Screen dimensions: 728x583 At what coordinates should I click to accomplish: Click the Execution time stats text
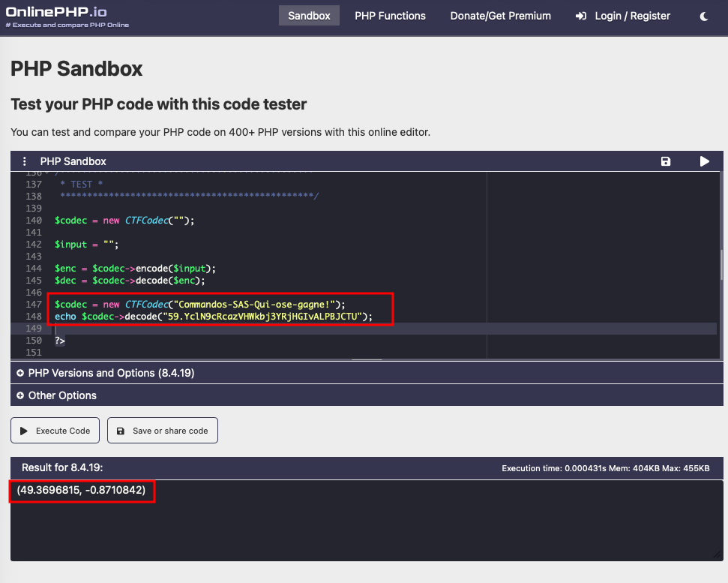point(606,468)
